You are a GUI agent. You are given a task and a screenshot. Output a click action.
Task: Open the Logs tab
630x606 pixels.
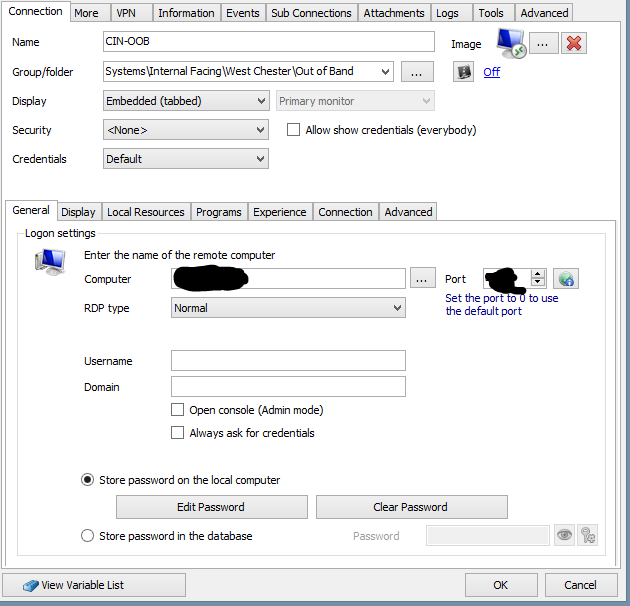(452, 13)
